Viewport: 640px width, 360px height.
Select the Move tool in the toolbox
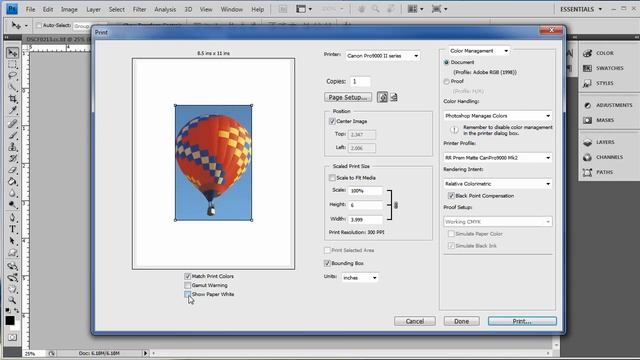pos(13,53)
